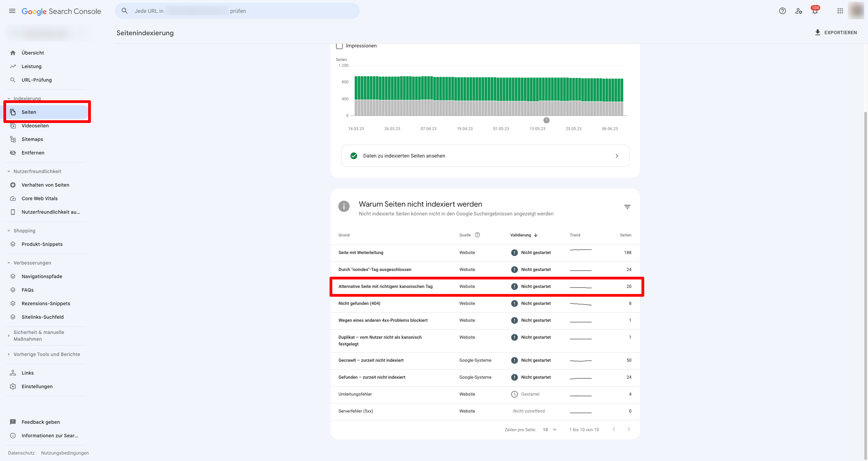Open the notifications bell icon
Screen dimensions: 868x461
point(815,11)
